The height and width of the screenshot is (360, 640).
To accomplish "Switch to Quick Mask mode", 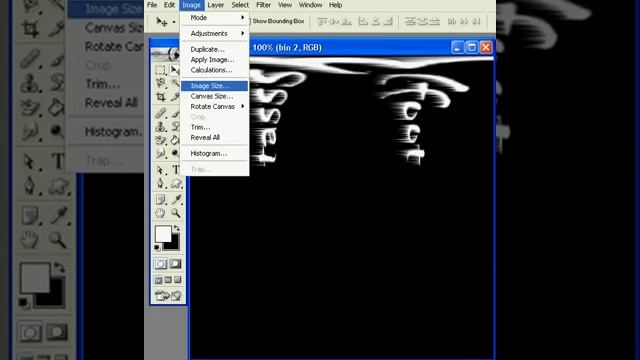I will tap(175, 264).
